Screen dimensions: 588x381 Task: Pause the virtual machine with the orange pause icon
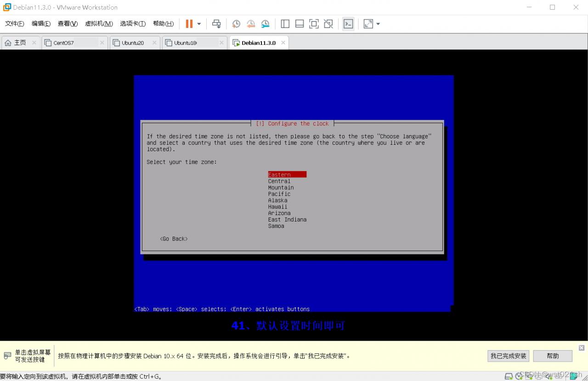pyautogui.click(x=189, y=24)
